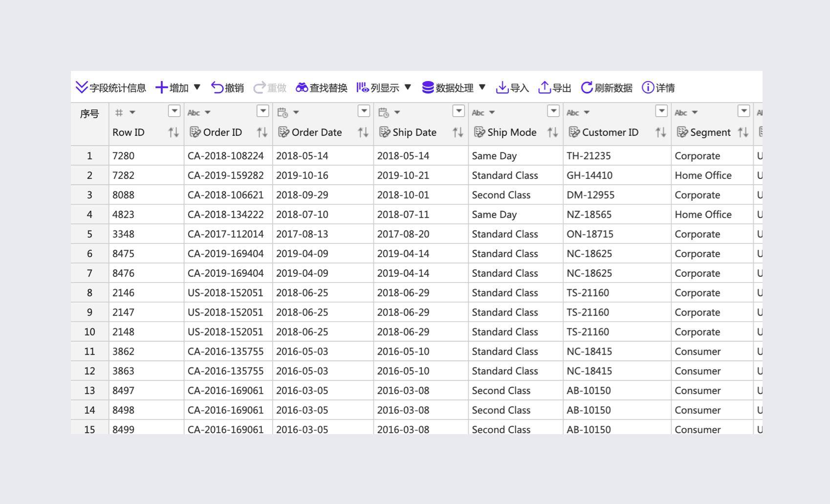This screenshot has height=504, width=830.
Task: Expand the 增加 dropdown arrow
Action: [197, 87]
